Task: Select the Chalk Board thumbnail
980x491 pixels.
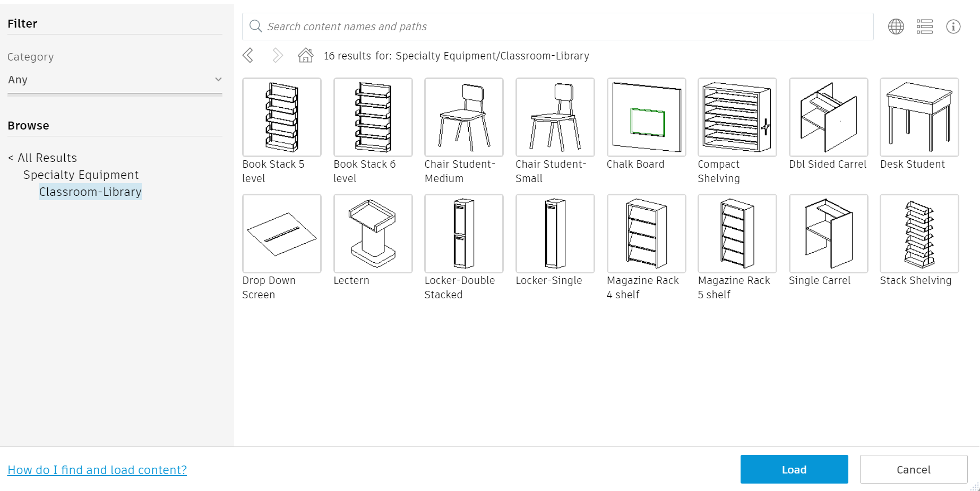Action: [x=646, y=117]
